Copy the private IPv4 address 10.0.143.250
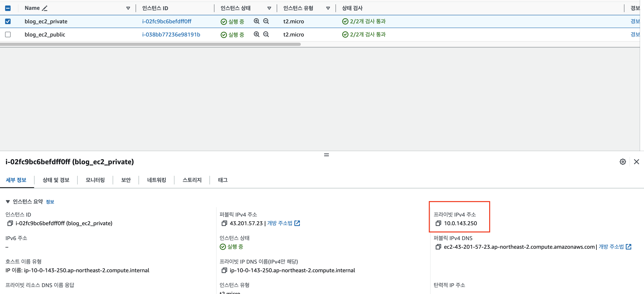Viewport: 644px width, 294px height. 438,223
